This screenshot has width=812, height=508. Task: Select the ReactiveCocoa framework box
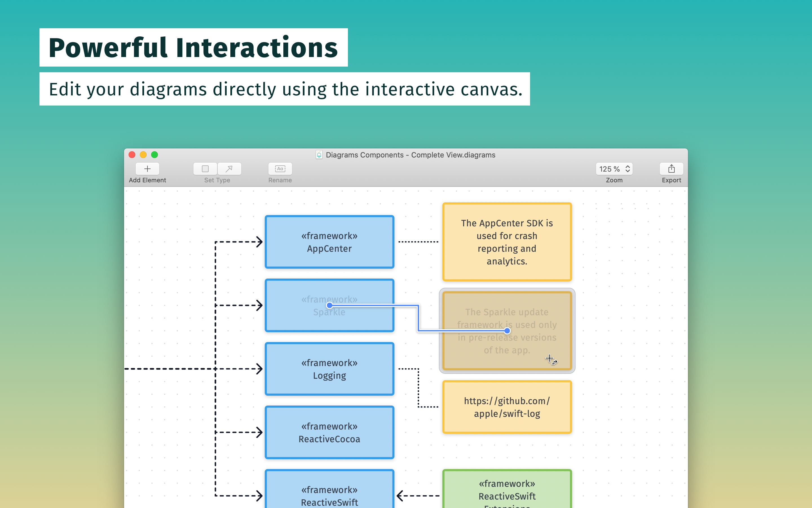[329, 432]
